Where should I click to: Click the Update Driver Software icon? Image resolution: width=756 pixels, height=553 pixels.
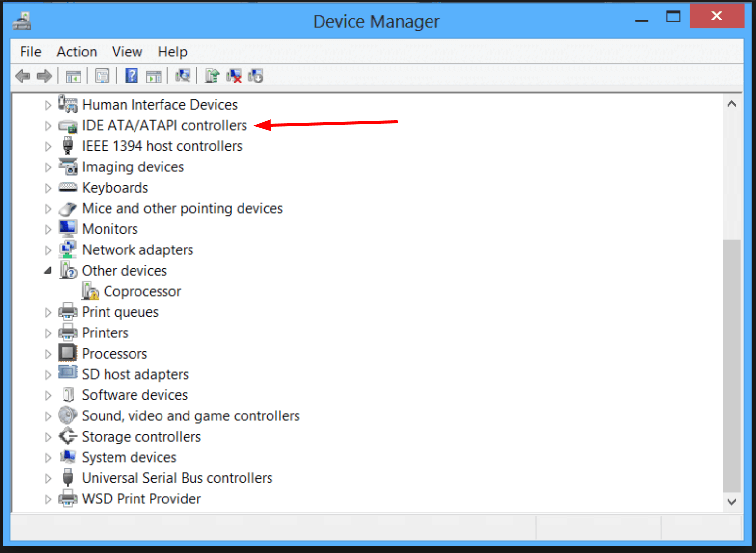(212, 76)
